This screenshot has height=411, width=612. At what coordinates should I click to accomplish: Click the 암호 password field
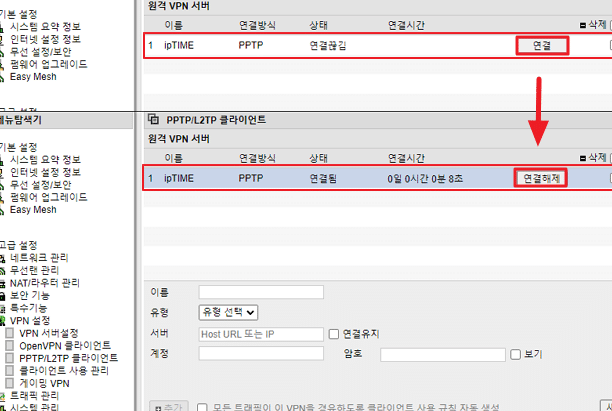pyautogui.click(x=443, y=354)
